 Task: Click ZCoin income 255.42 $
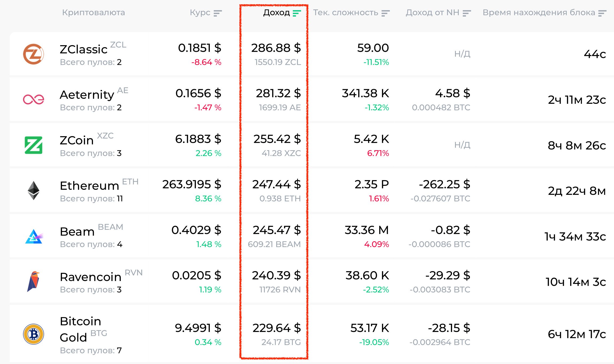pos(277,139)
